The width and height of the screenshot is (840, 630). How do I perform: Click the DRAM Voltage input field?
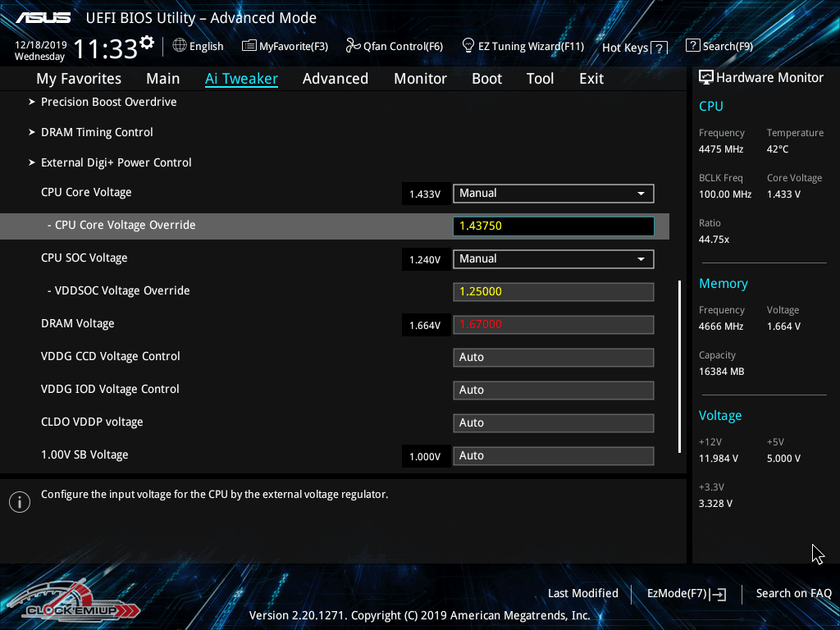click(553, 325)
